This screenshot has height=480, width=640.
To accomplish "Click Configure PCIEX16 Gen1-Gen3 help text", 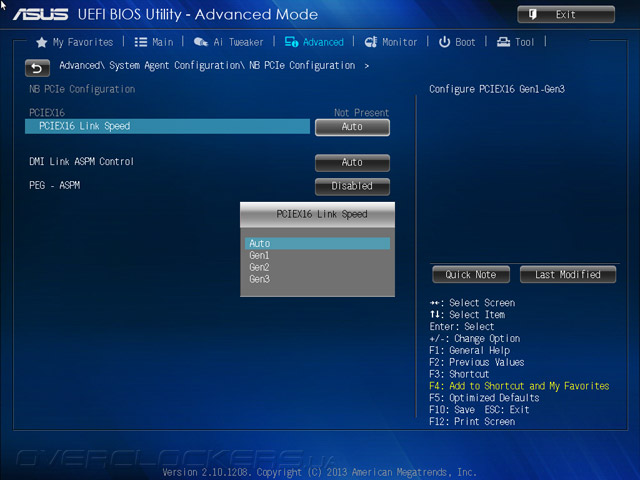I will point(497,89).
